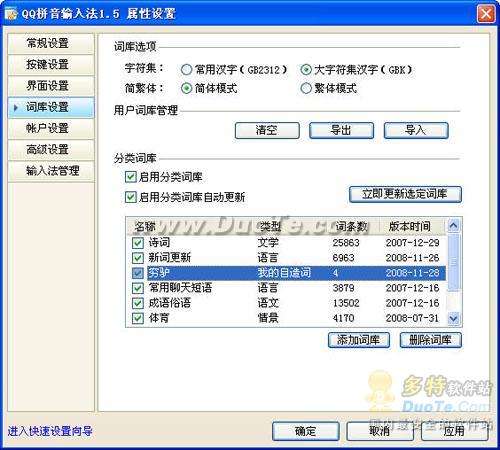This screenshot has height=450, width=500.
Task: Open the 界面设置 tab
Action: 51,86
